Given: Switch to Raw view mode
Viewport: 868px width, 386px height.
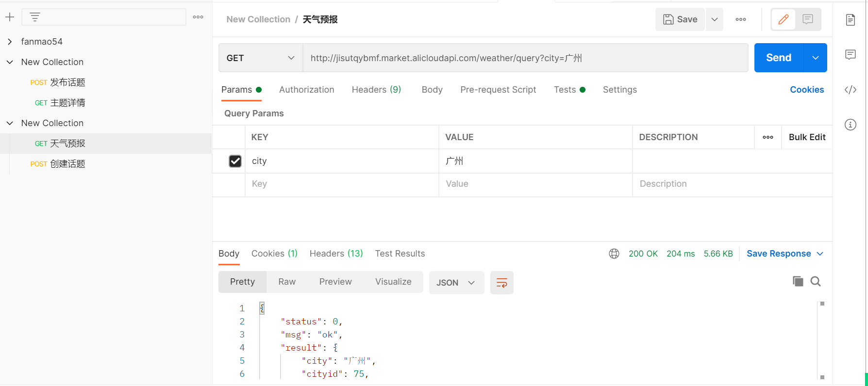Looking at the screenshot, I should pos(287,282).
